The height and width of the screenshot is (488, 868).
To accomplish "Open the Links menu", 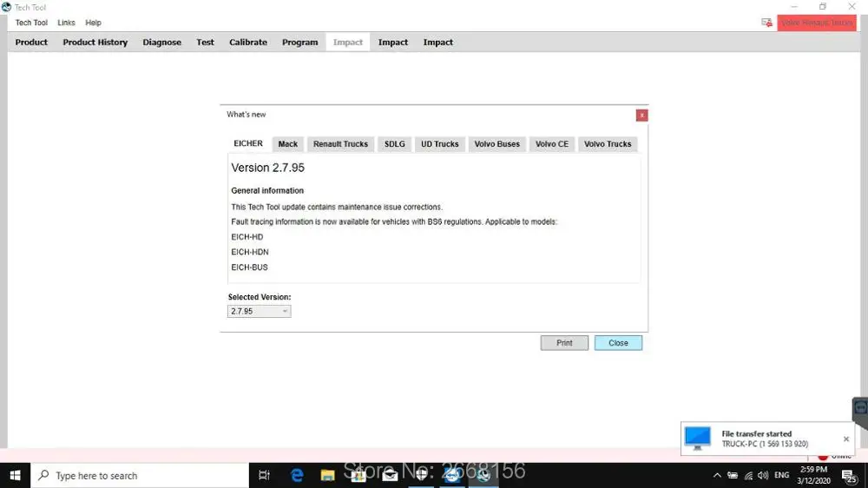I will coord(66,23).
